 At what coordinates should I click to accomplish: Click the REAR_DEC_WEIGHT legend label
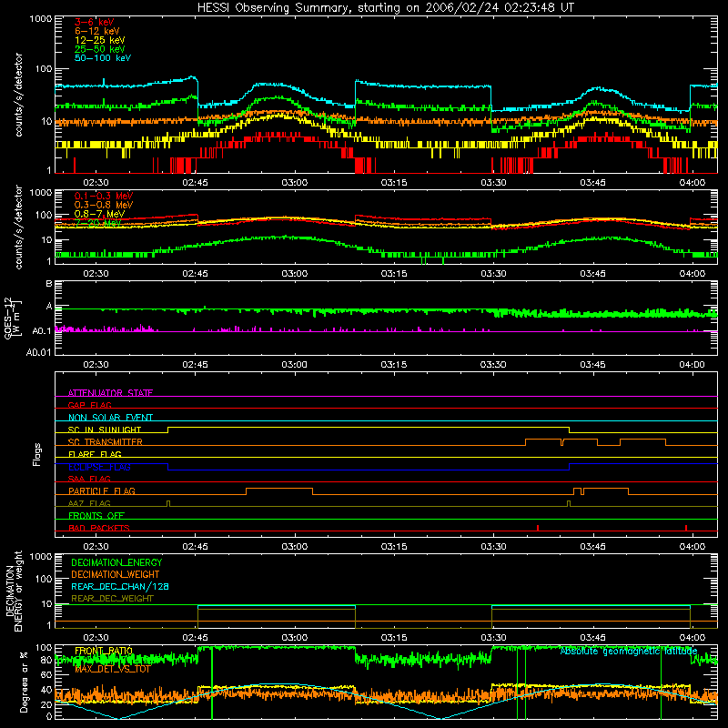tap(112, 599)
